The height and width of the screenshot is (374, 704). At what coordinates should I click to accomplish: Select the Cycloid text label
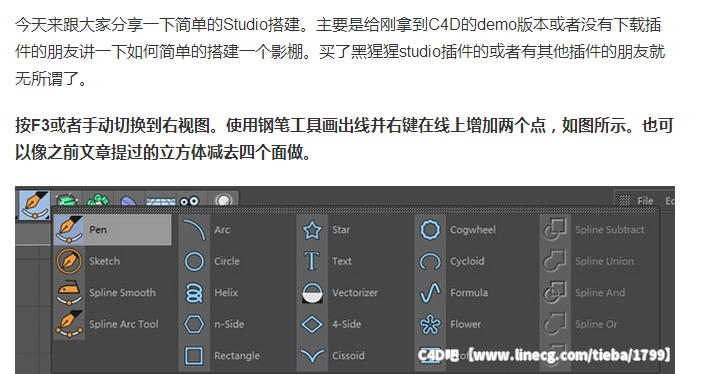click(467, 261)
